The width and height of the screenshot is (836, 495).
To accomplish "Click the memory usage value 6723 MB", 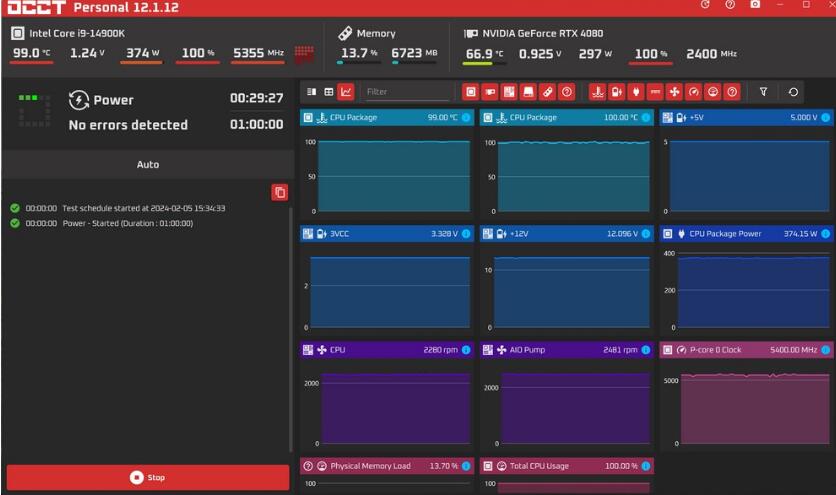I will point(414,53).
